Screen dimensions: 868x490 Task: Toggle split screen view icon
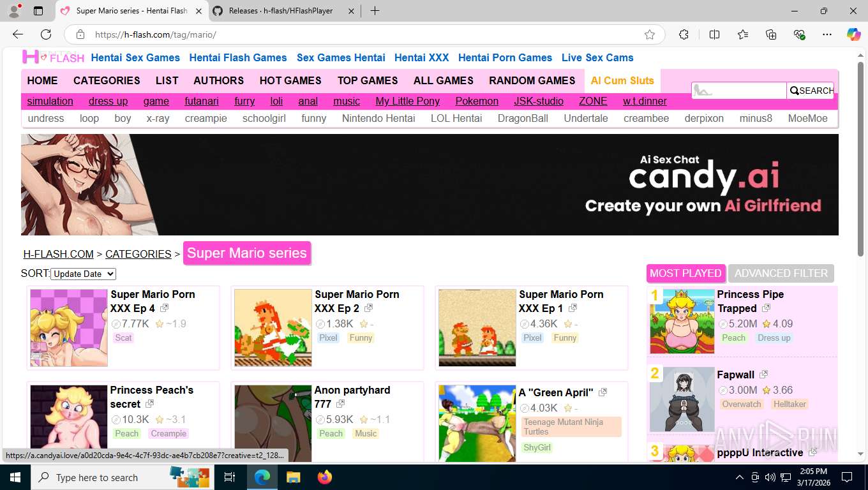pyautogui.click(x=714, y=34)
